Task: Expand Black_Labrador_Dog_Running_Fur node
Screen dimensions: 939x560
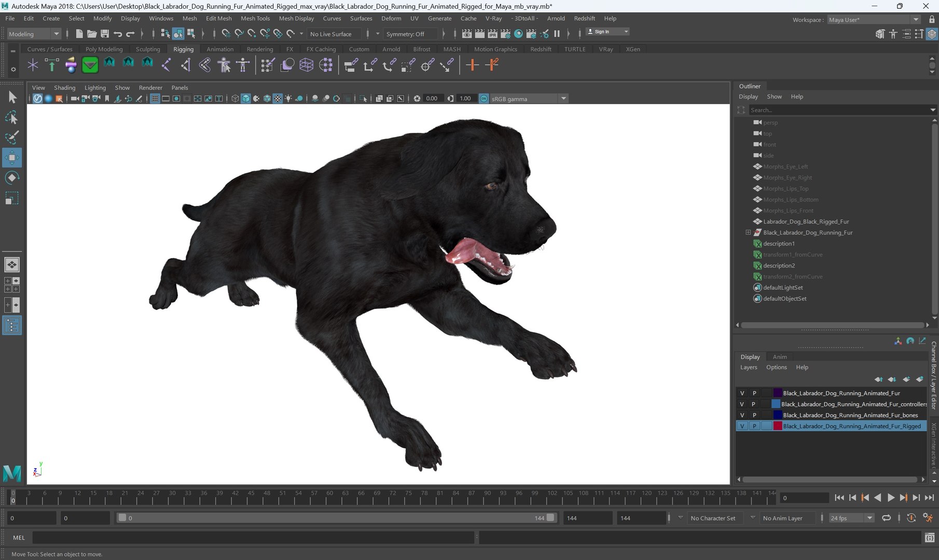Action: pos(748,232)
